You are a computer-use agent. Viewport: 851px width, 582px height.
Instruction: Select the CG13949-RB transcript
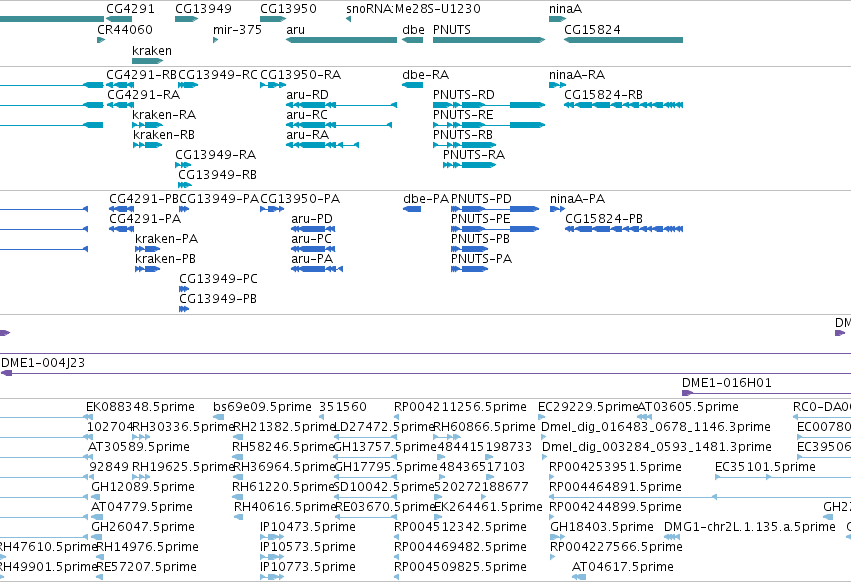click(185, 185)
